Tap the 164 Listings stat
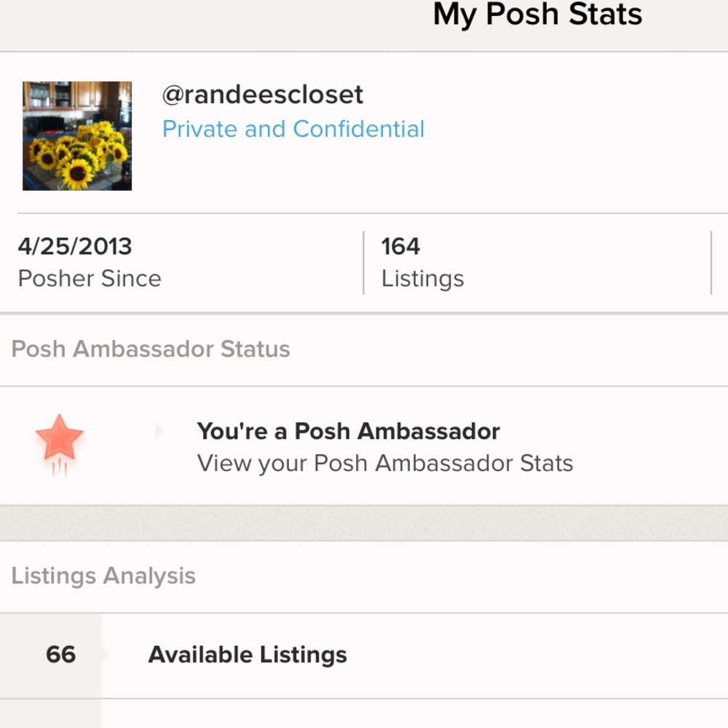Viewport: 728px width, 728px height. point(422,262)
